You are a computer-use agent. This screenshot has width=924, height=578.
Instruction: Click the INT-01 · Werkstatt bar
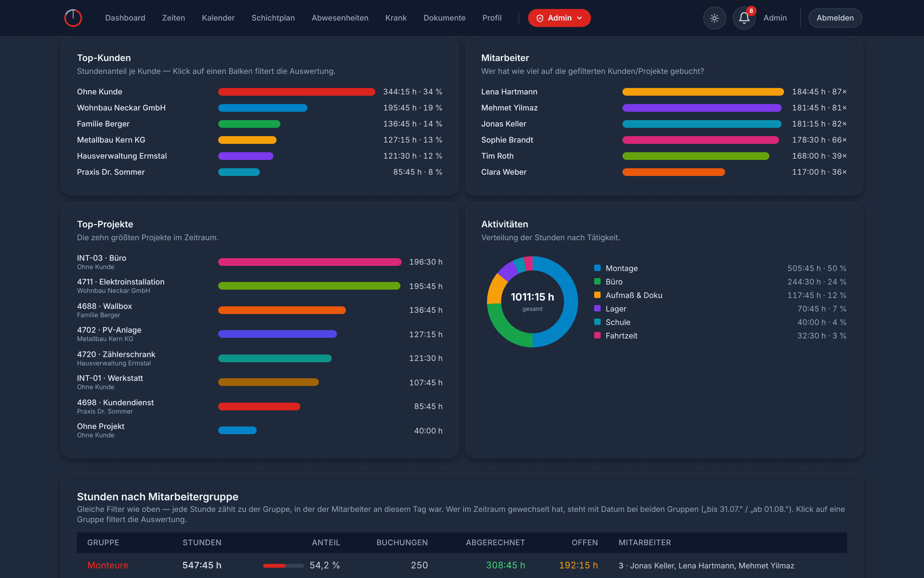pos(269,382)
